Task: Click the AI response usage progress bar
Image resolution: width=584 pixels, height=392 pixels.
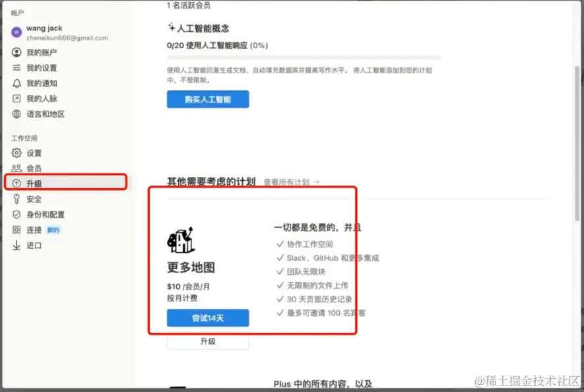Action: point(304,57)
